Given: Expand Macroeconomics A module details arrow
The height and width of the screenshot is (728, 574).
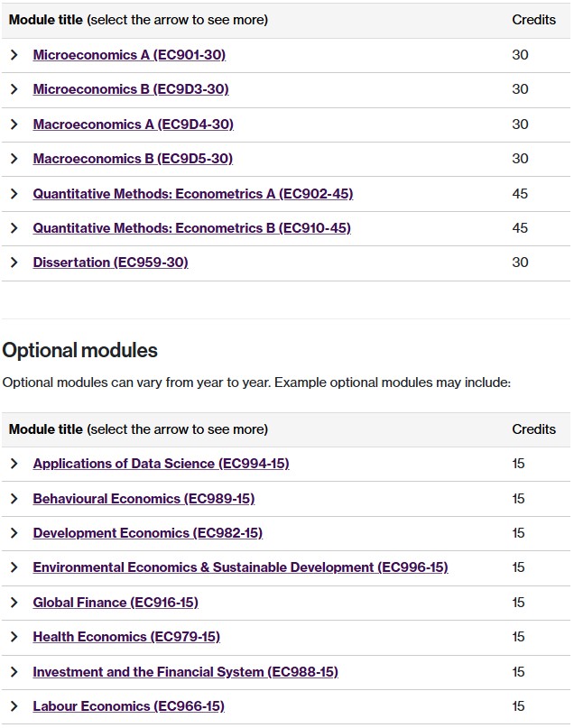Looking at the screenshot, I should coord(14,124).
